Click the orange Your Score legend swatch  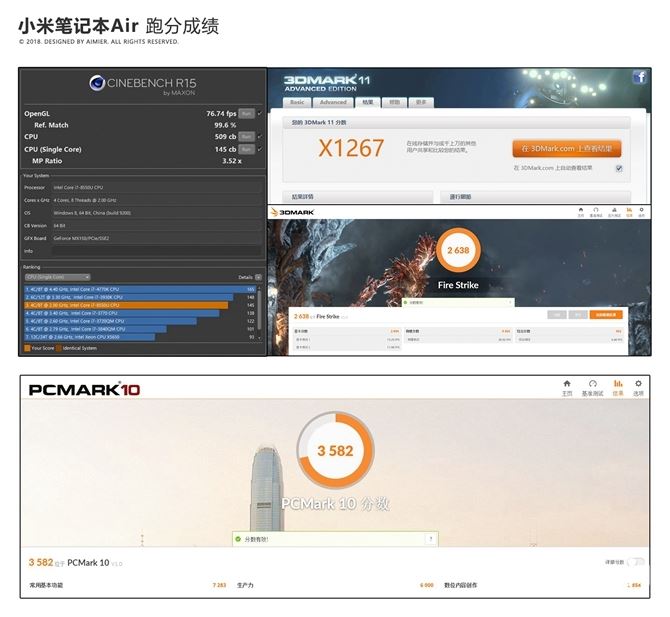[27, 348]
